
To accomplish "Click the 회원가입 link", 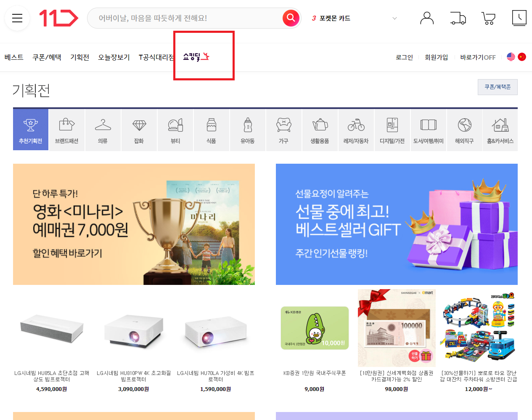I will coord(436,57).
